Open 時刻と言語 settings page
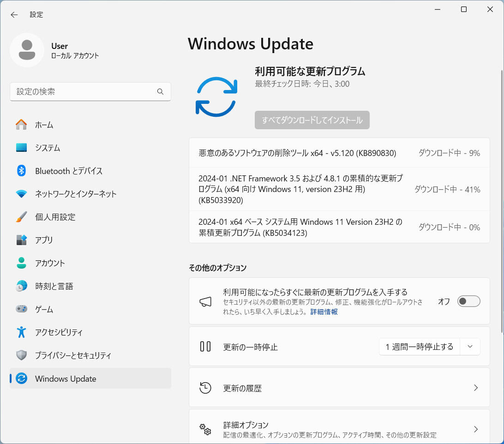The width and height of the screenshot is (504, 444). [90, 286]
